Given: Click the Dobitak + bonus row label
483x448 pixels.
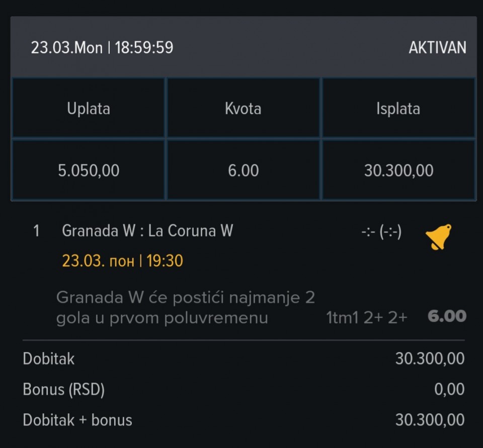Looking at the screenshot, I should point(77,420).
